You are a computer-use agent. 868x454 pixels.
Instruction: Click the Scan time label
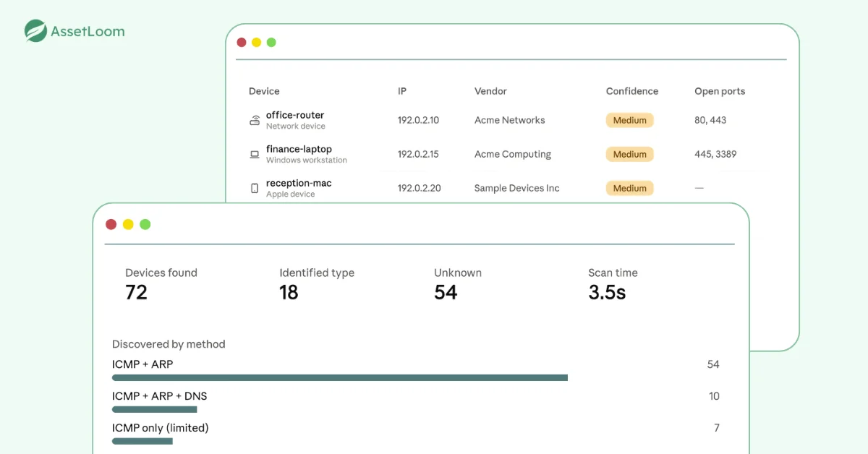point(613,273)
